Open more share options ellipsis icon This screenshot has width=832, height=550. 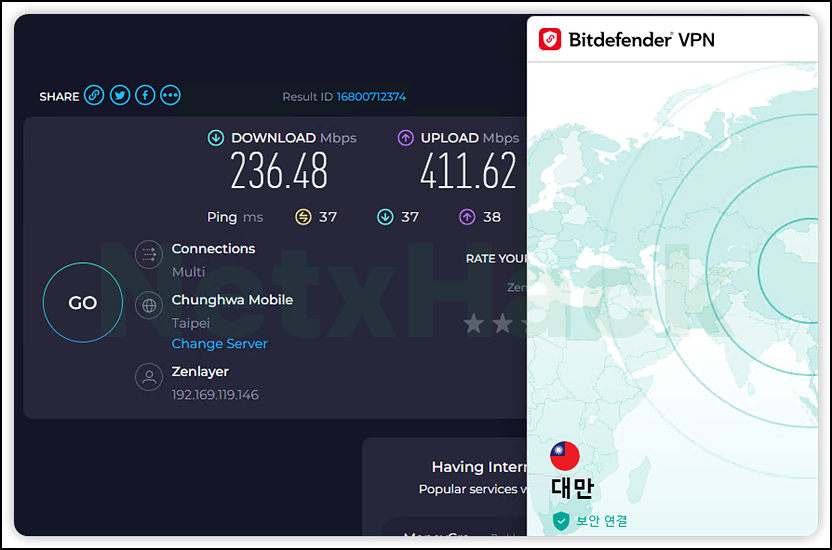[x=170, y=95]
